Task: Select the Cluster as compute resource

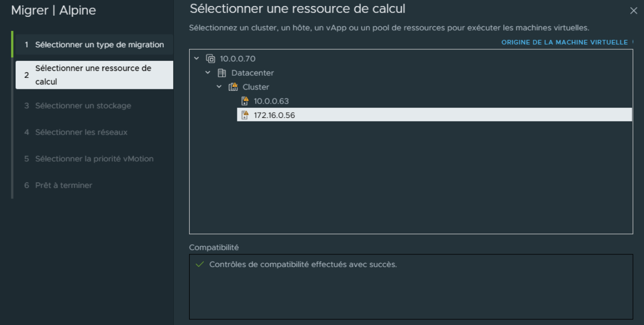Action: point(256,87)
